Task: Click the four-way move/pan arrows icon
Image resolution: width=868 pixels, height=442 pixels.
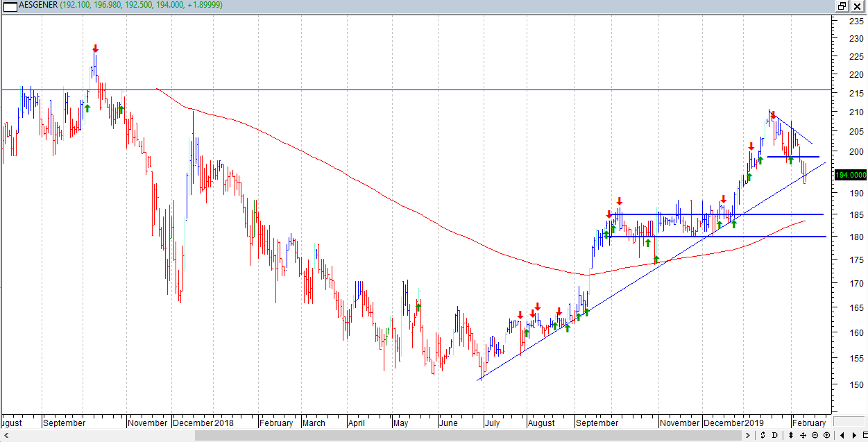Action: 803,436
